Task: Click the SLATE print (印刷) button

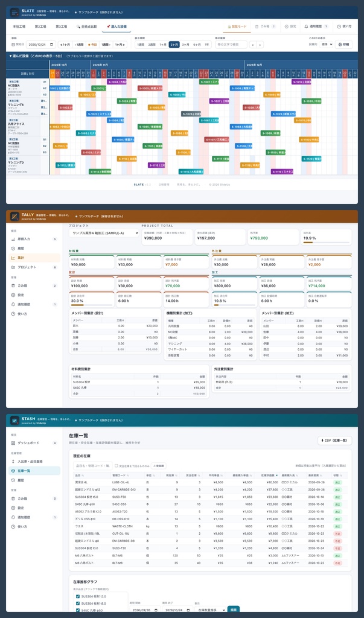Action: (x=344, y=45)
